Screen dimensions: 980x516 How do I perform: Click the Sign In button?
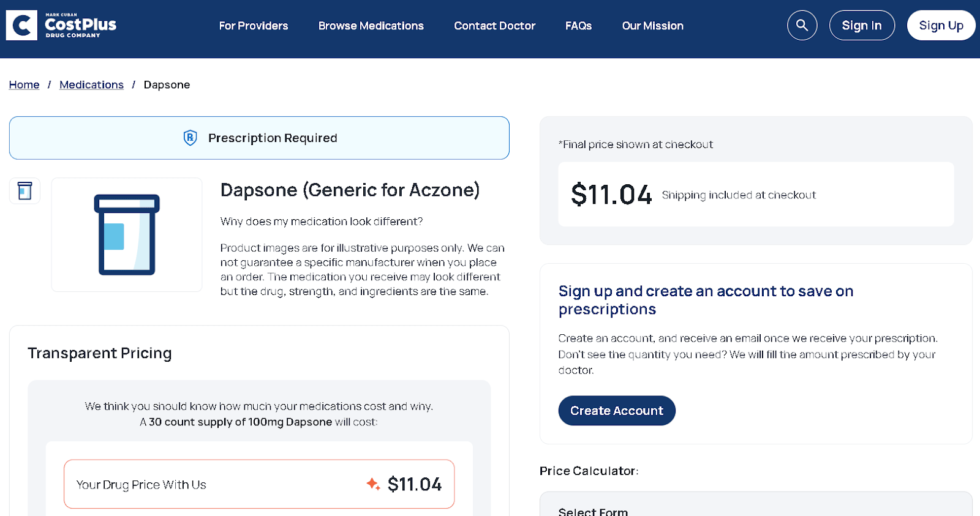click(x=862, y=25)
